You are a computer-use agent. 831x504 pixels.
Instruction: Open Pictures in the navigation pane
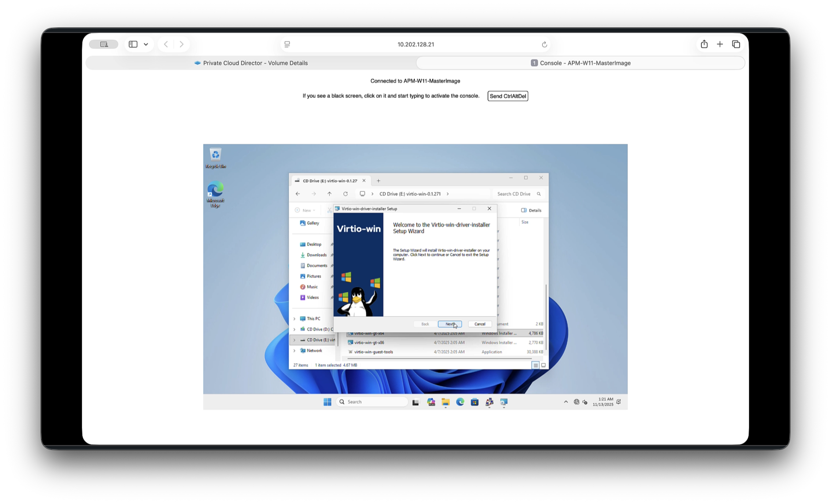310,276
